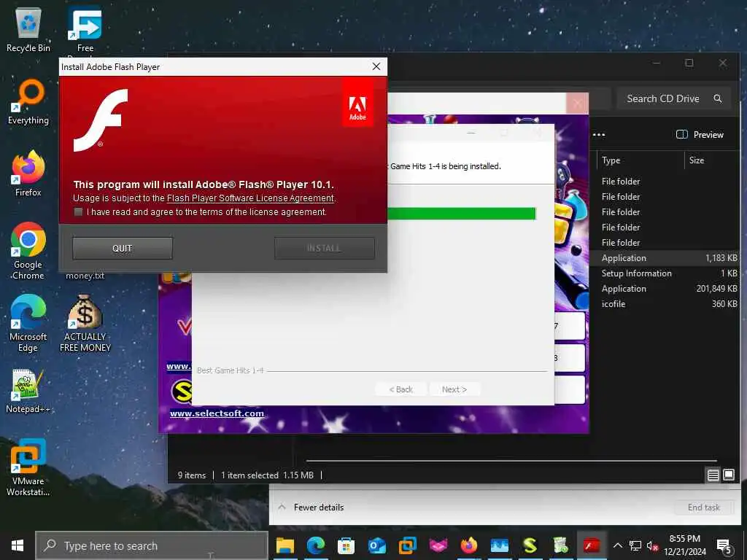Launch the Firefox desktop shortcut
The image size is (747, 560).
[x=28, y=174]
